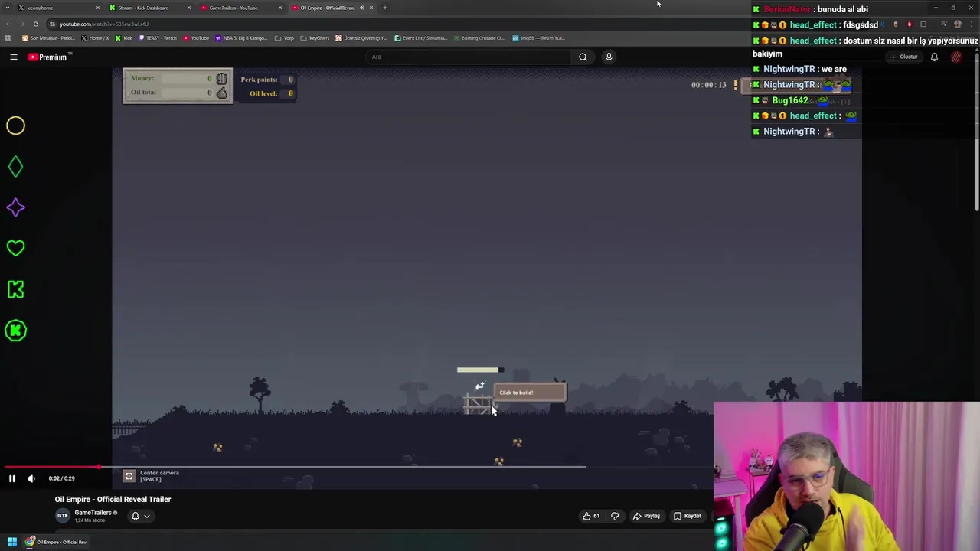The height and width of the screenshot is (551, 980).
Task: Open GameTrailers channel avatar
Action: click(62, 516)
